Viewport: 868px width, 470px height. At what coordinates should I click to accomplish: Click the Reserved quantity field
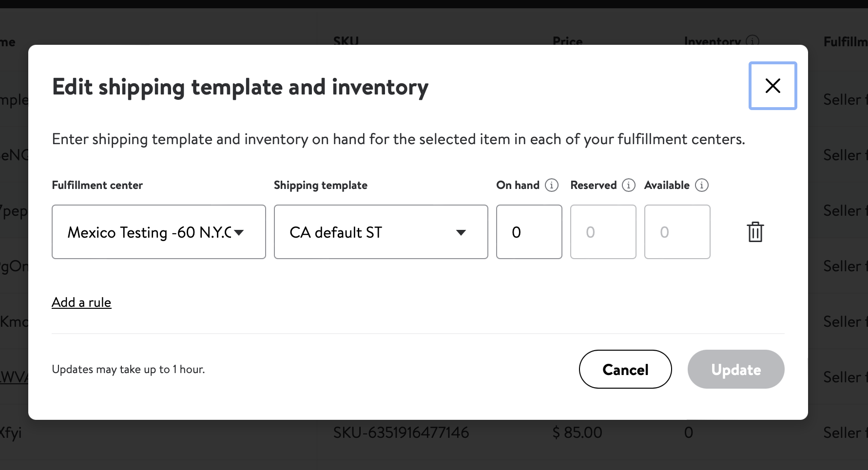(603, 232)
